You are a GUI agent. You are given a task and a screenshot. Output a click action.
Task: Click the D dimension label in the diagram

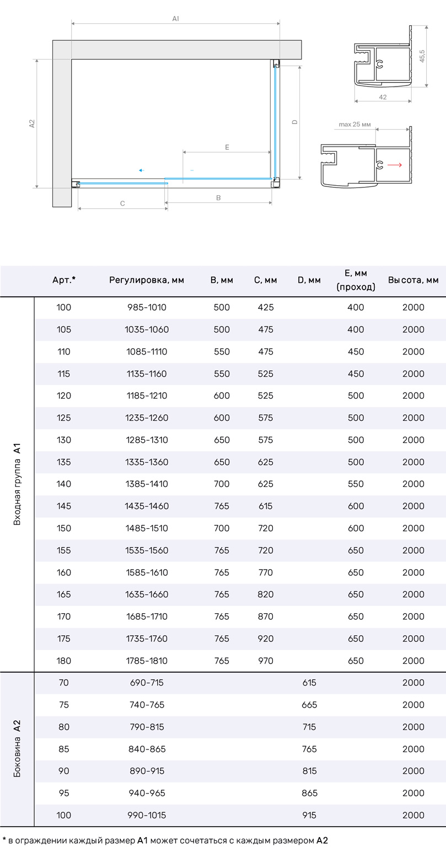coord(295,122)
